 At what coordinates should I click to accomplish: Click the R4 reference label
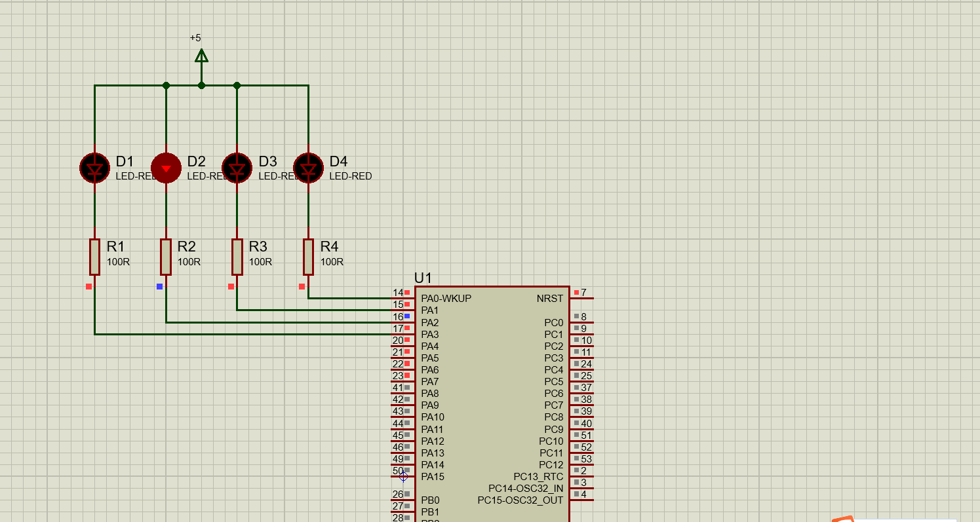click(x=329, y=246)
